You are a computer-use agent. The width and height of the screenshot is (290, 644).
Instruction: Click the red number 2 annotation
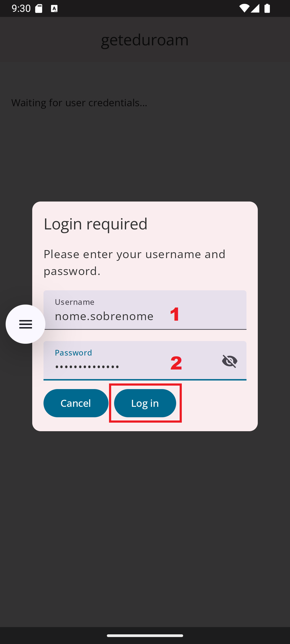(x=176, y=363)
